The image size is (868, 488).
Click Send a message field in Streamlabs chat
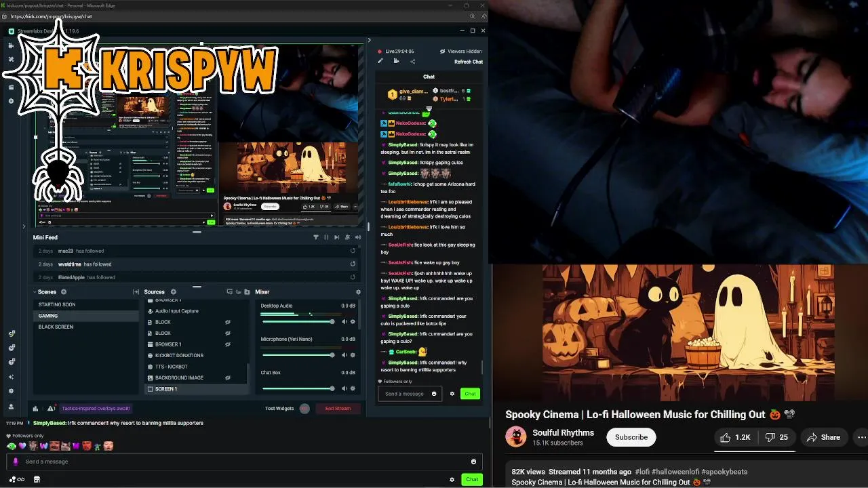(x=409, y=394)
